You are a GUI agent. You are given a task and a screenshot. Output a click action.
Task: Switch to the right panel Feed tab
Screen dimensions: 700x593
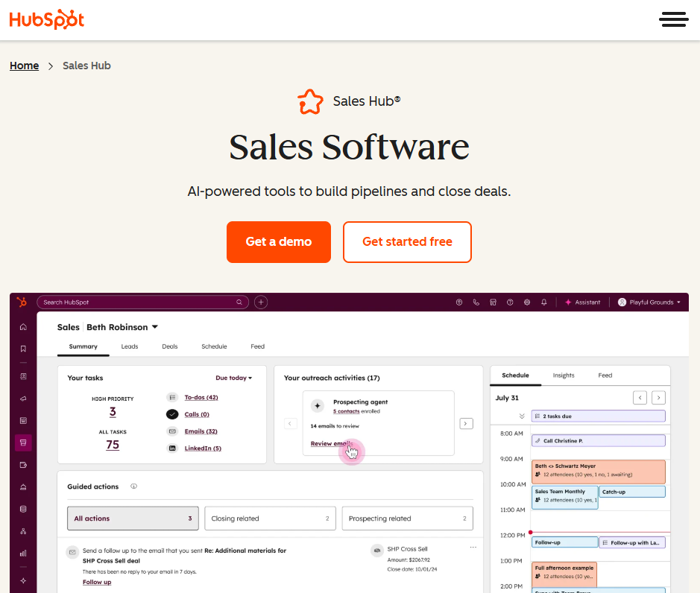(x=605, y=375)
